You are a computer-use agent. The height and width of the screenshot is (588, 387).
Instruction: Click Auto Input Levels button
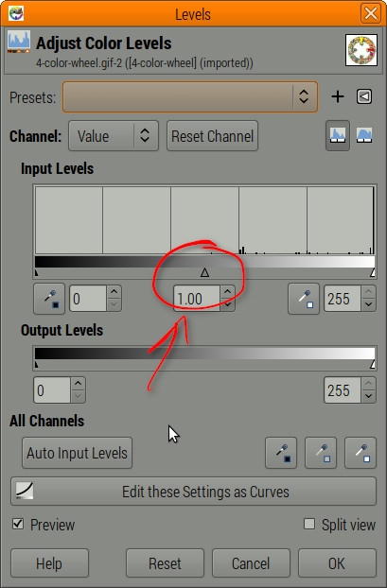(77, 453)
